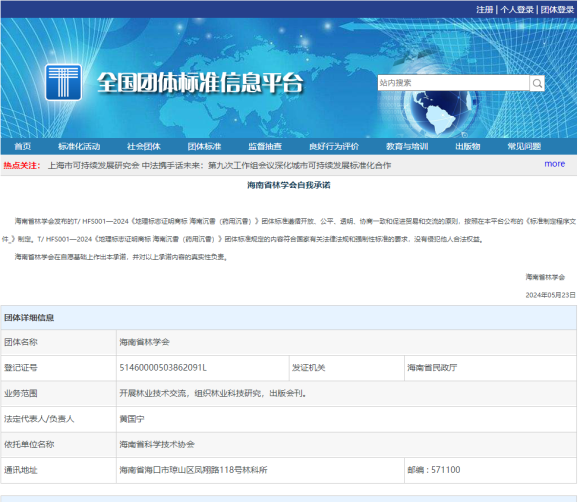The image size is (580, 502).
Task: Select the 海南省科学技术协会 cell
Action: tap(346, 444)
